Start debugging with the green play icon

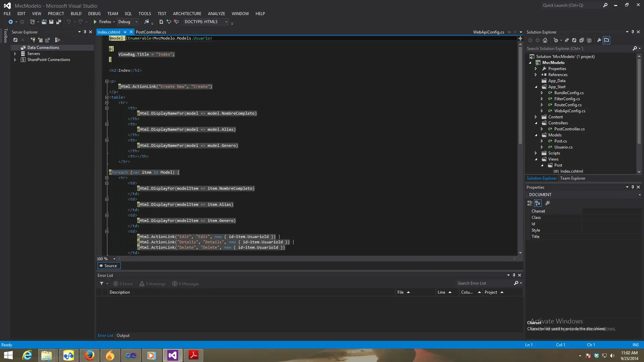coord(95,22)
